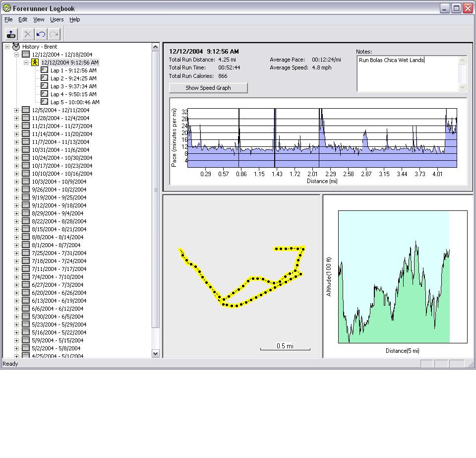Click the yellow runner icon for 9:12:56 AM run

click(x=35, y=63)
